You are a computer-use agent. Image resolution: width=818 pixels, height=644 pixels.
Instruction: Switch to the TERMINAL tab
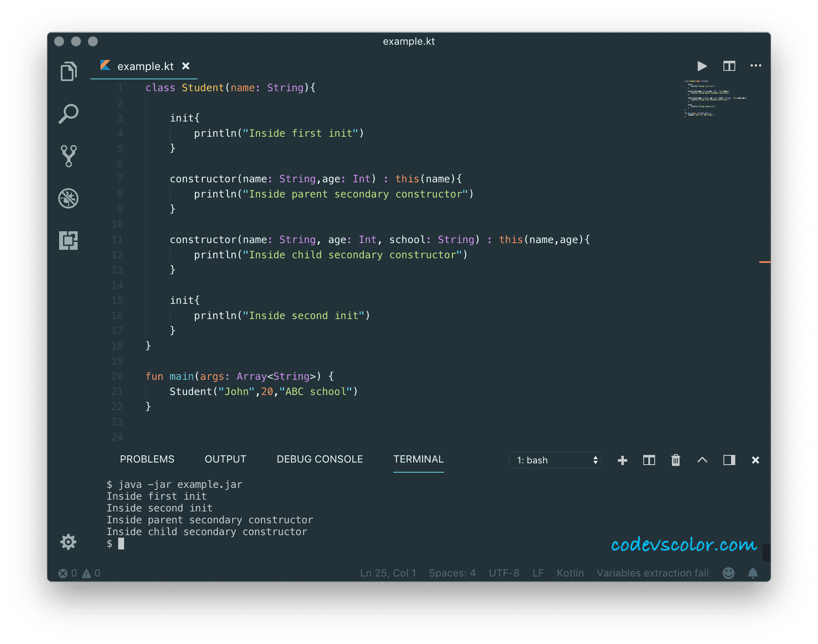click(x=418, y=459)
